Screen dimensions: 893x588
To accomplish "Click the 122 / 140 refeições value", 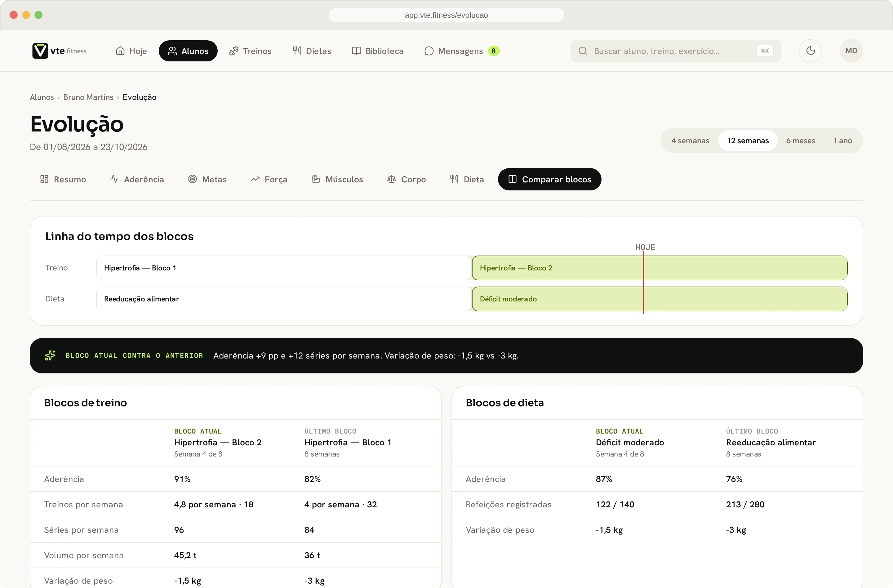I will click(615, 504).
